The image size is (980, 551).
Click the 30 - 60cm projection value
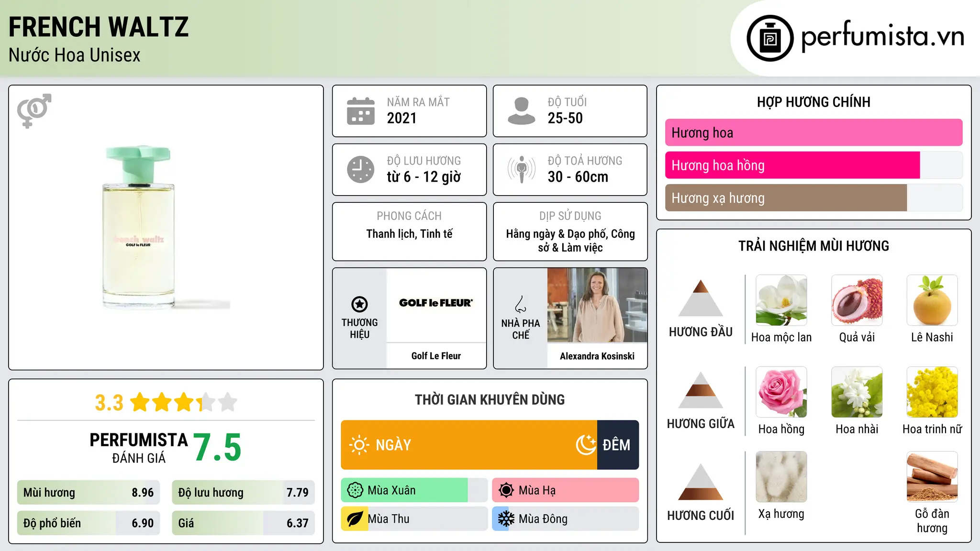[578, 177]
